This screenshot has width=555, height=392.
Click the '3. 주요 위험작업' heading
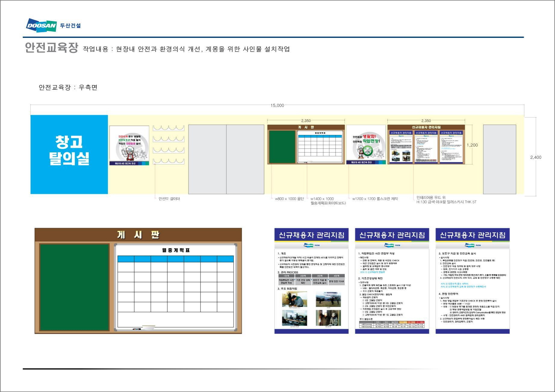point(287,289)
